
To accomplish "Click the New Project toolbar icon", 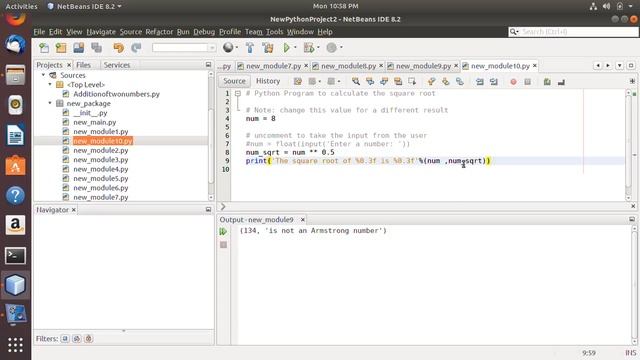I will pos(61,48).
